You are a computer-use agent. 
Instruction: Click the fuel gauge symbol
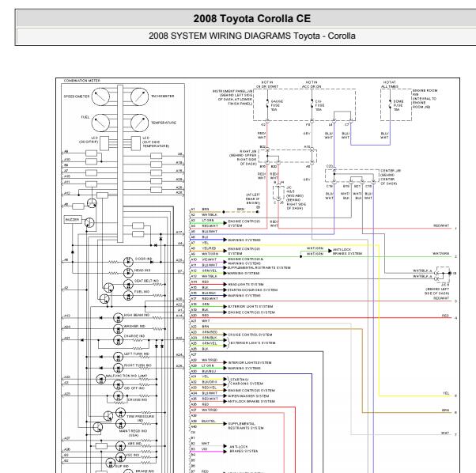coord(100,123)
